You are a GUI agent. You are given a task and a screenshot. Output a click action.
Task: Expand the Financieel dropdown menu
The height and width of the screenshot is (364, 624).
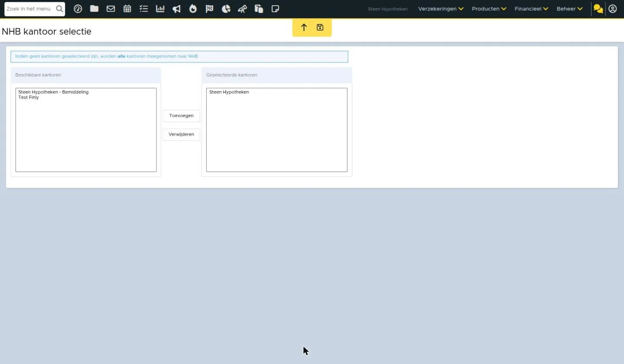tap(531, 9)
